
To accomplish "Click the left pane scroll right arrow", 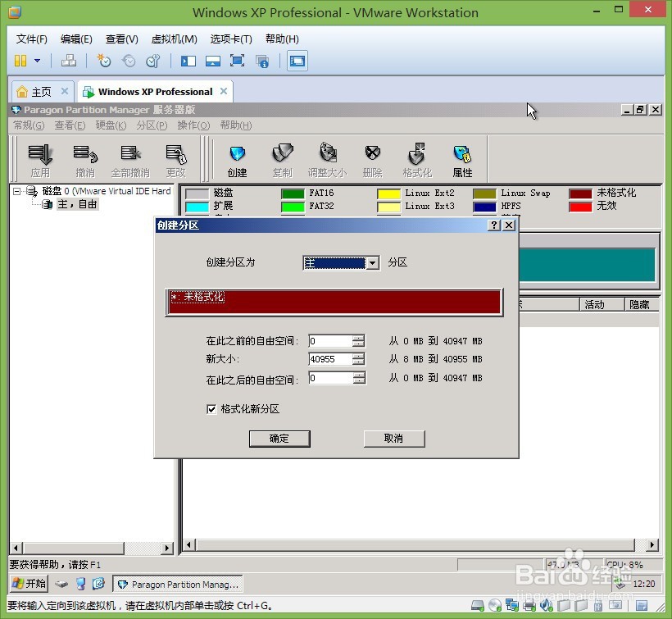I will coord(167,548).
